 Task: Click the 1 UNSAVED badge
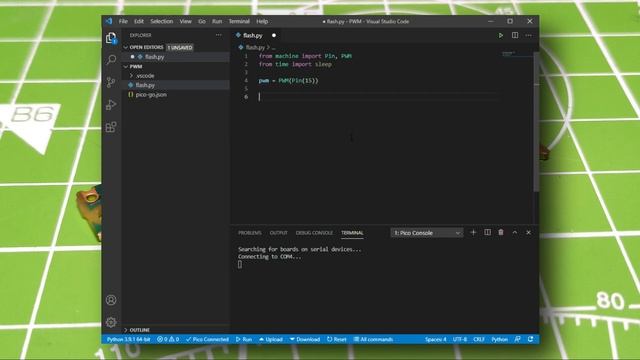[x=180, y=47]
